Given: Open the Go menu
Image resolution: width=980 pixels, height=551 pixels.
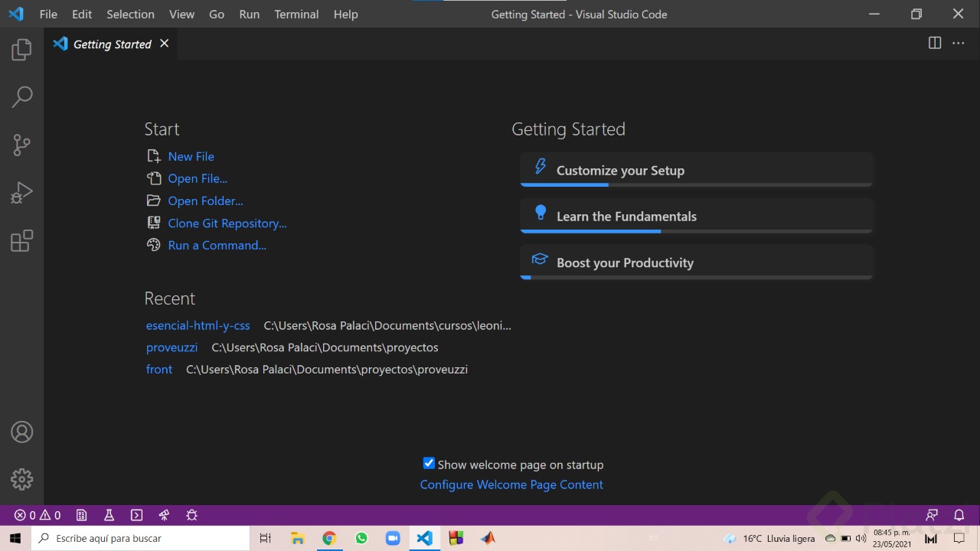Looking at the screenshot, I should click(217, 14).
